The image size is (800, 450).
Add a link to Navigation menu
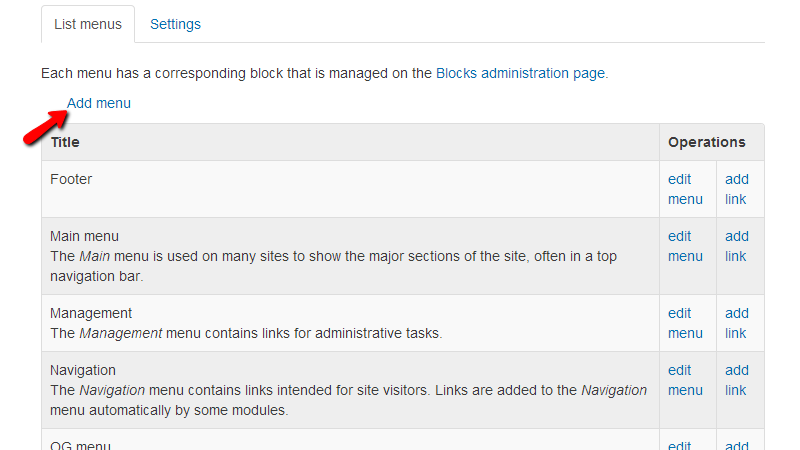pos(736,380)
